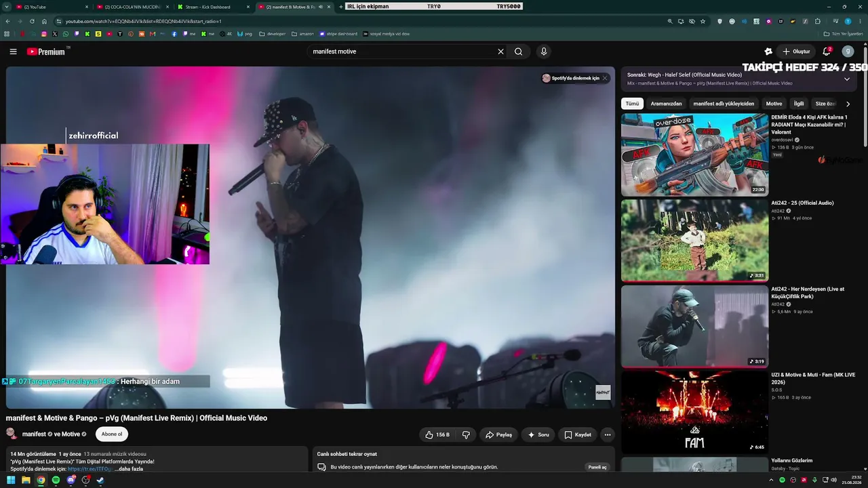Open Steam from the Windows taskbar
This screenshot has height=488, width=868.
100,481
